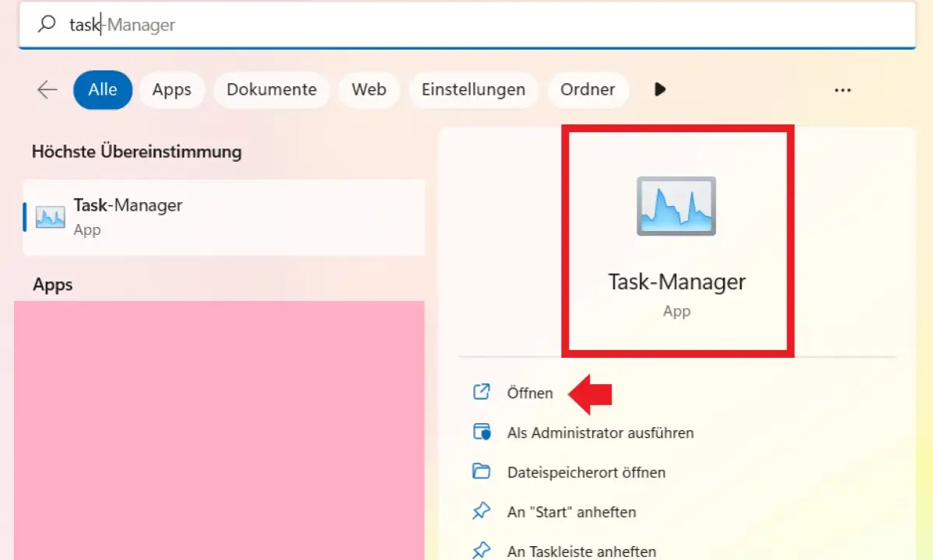Switch to the Apps filter tab
This screenshot has width=933, height=560.
coord(171,89)
